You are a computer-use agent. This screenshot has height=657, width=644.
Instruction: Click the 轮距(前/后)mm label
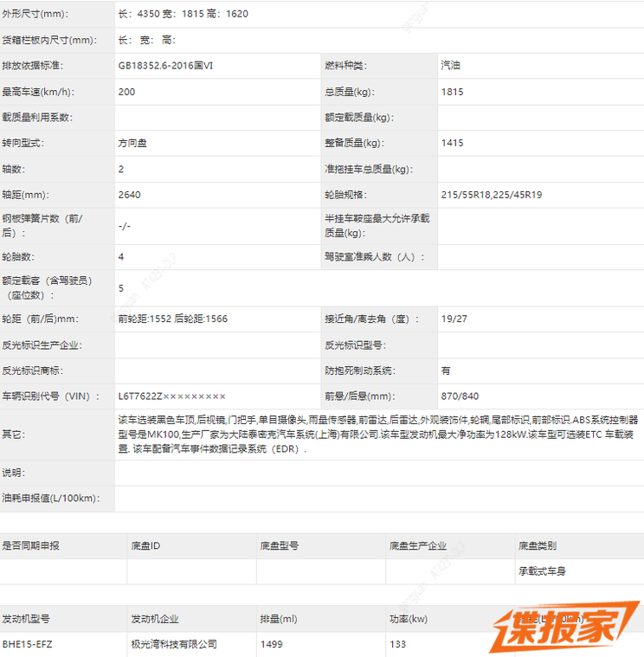(40, 319)
